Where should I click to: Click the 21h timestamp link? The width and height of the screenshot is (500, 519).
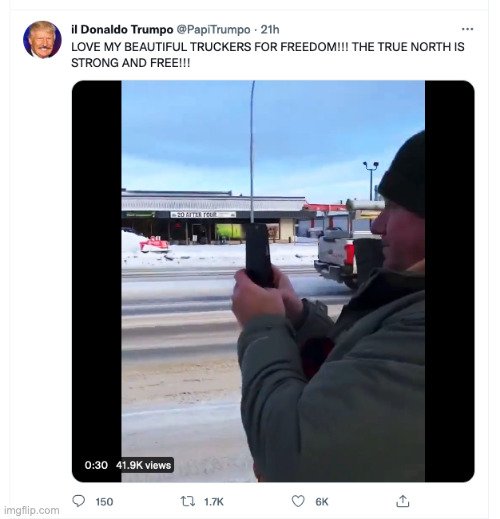pos(270,30)
